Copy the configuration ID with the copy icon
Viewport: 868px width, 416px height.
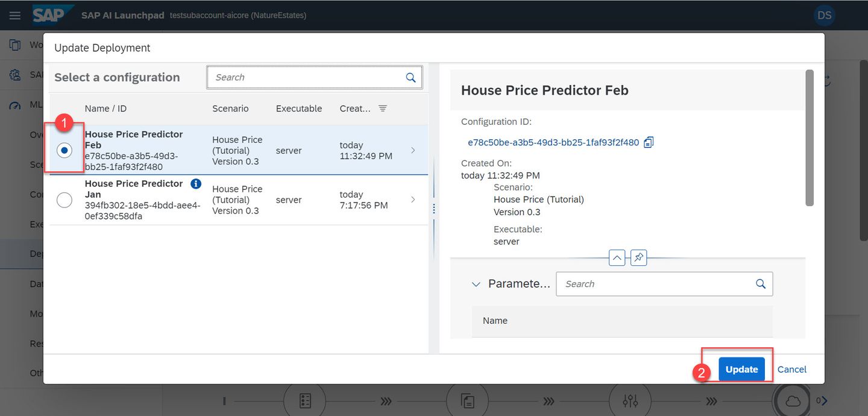click(x=649, y=142)
